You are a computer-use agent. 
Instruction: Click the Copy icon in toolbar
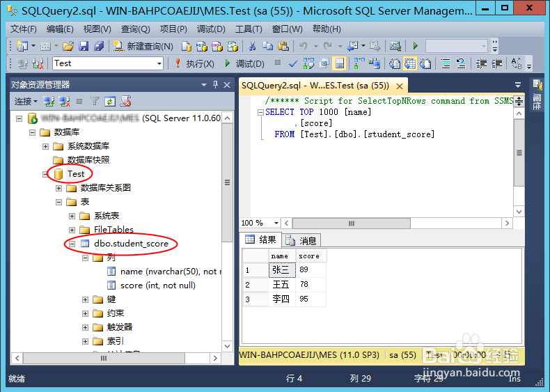267,46
